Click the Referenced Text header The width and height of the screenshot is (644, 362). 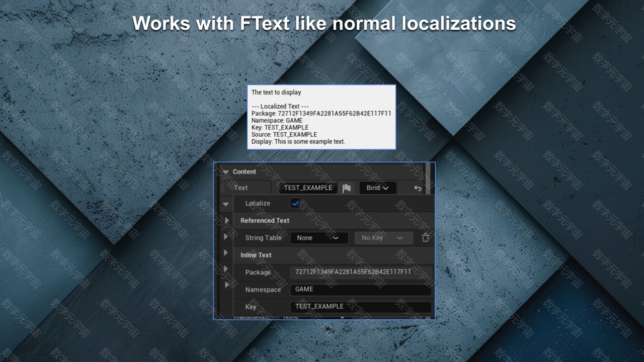tap(265, 220)
